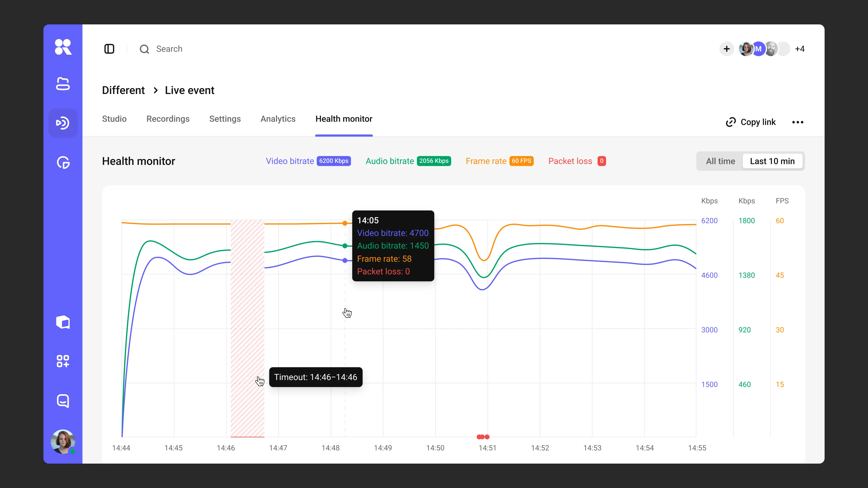Click purple video bitrate data point
868x488 pixels.
(x=345, y=260)
